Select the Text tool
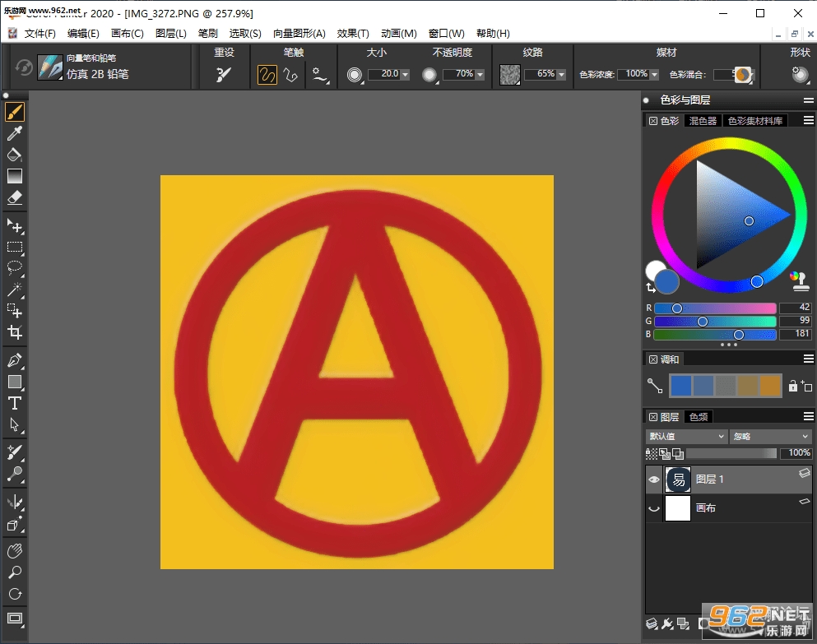Screen dimensions: 817x644 click(x=15, y=403)
